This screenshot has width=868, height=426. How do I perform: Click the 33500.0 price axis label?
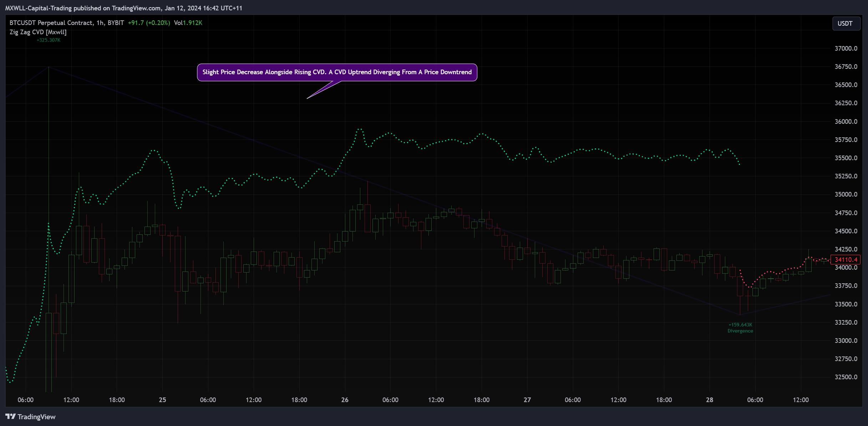click(846, 304)
